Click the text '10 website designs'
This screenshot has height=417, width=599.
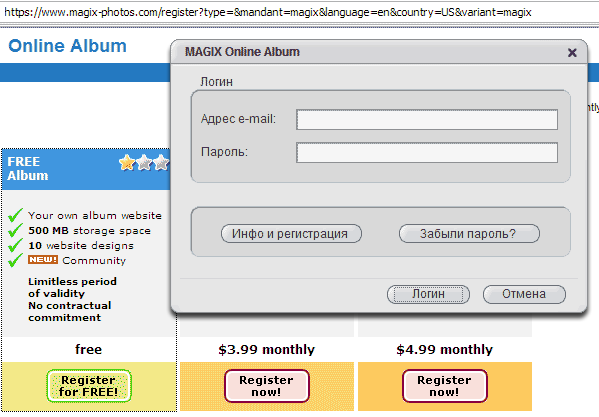[81, 246]
